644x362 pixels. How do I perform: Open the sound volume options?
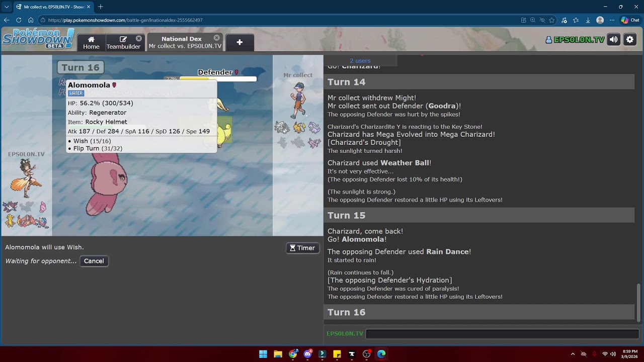pos(613,40)
